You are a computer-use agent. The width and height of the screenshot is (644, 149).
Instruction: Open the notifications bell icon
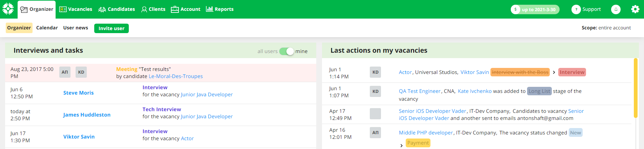pos(616,9)
